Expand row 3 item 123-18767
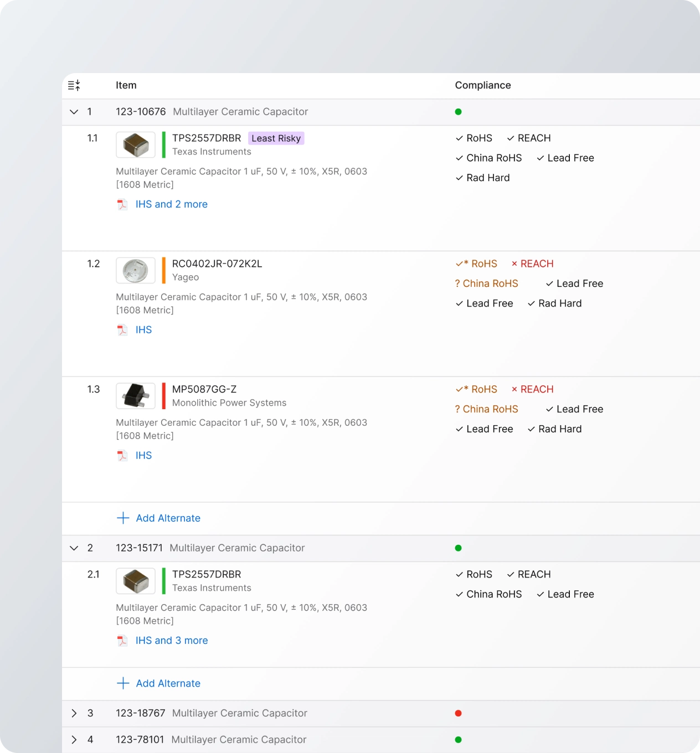This screenshot has width=700, height=753. point(74,713)
